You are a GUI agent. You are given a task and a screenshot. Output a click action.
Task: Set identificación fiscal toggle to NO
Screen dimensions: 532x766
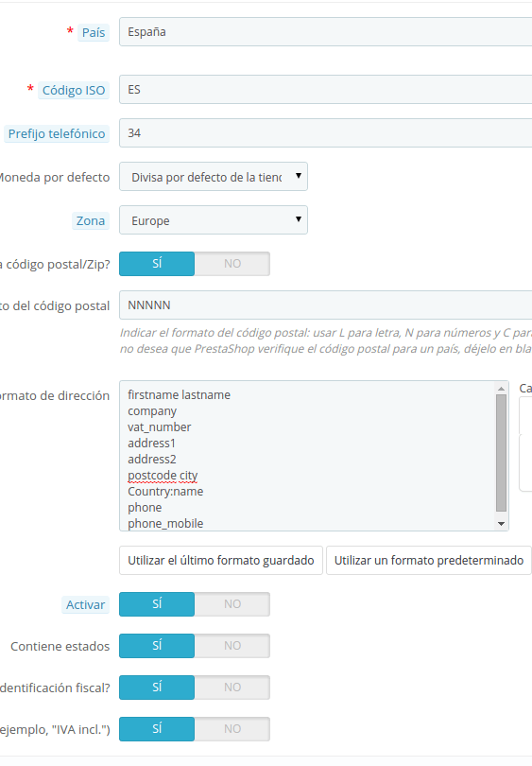tap(232, 688)
